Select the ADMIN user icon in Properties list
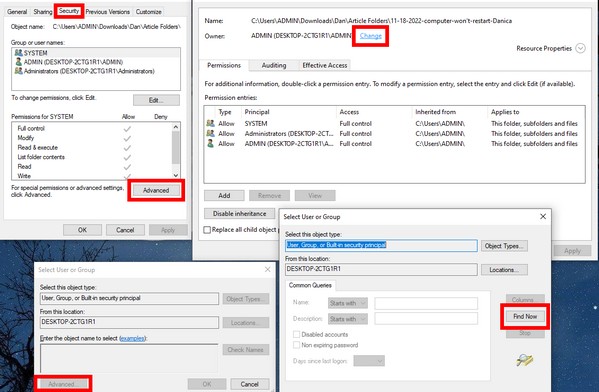The image size is (599, 392). pyautogui.click(x=18, y=62)
